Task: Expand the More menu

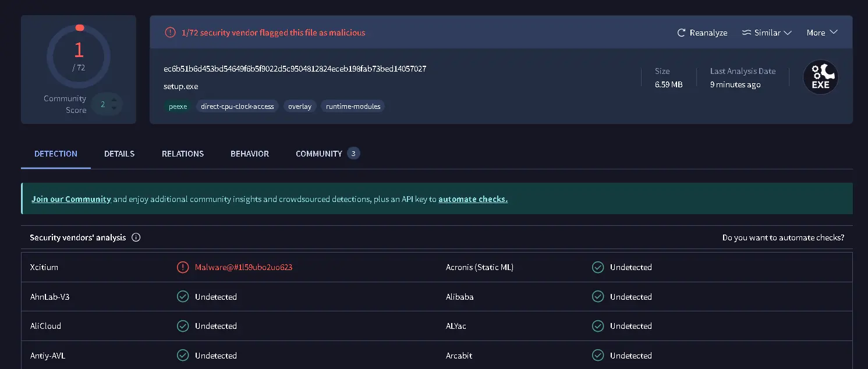Action: pyautogui.click(x=822, y=33)
